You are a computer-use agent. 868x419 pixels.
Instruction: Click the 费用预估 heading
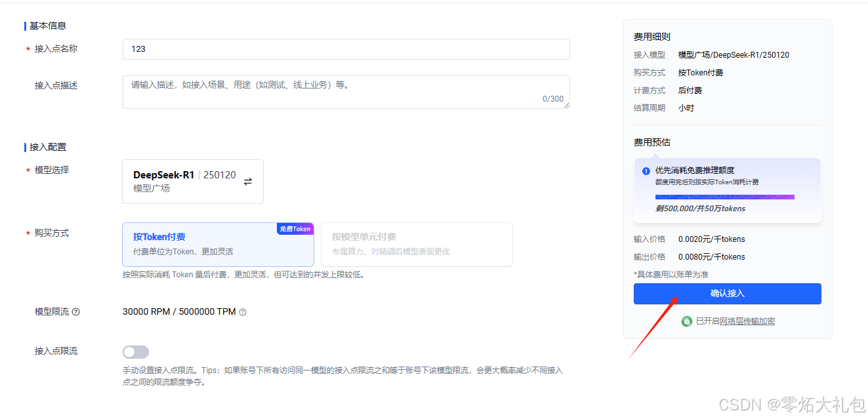[652, 142]
